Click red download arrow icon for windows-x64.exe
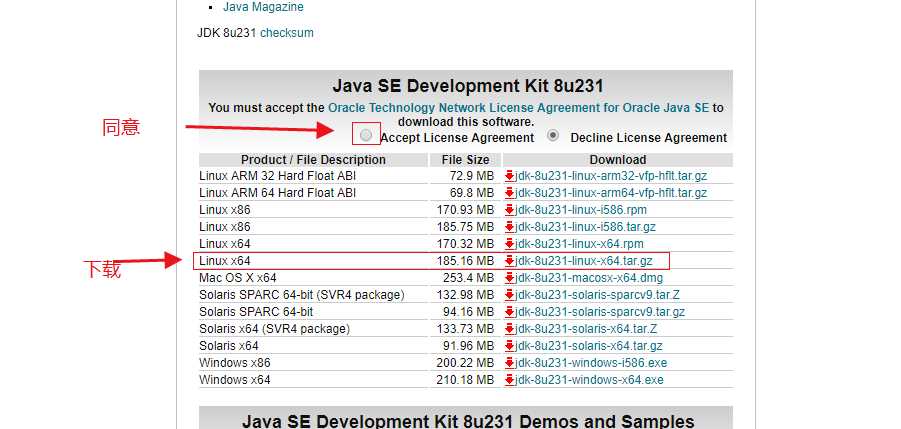 click(509, 380)
